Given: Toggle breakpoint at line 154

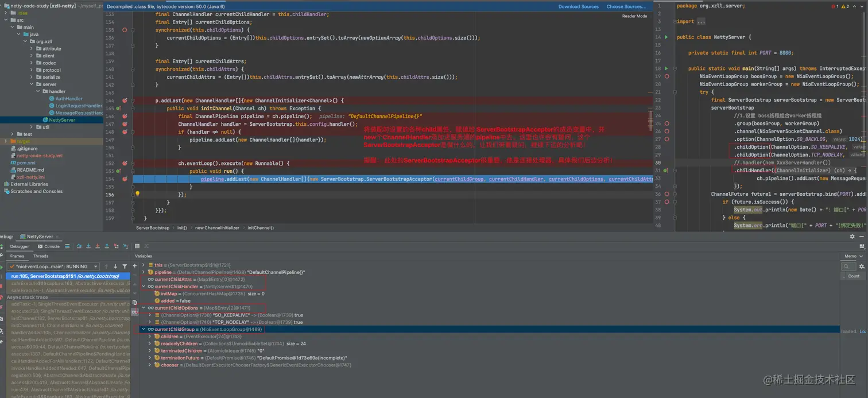Looking at the screenshot, I should tap(125, 179).
